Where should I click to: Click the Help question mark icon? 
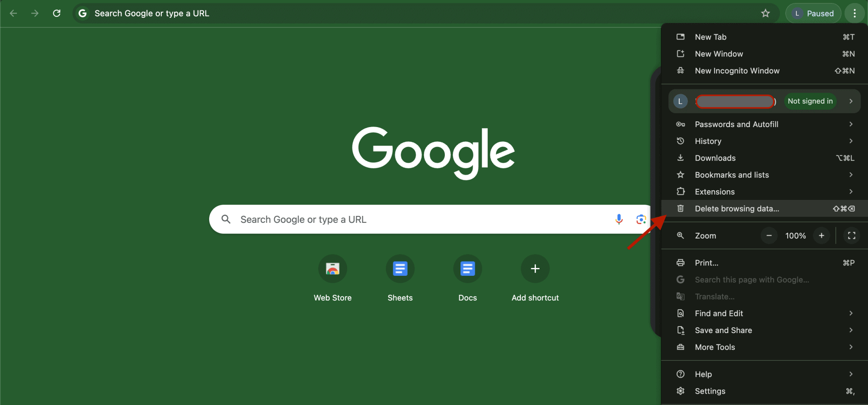(681, 374)
